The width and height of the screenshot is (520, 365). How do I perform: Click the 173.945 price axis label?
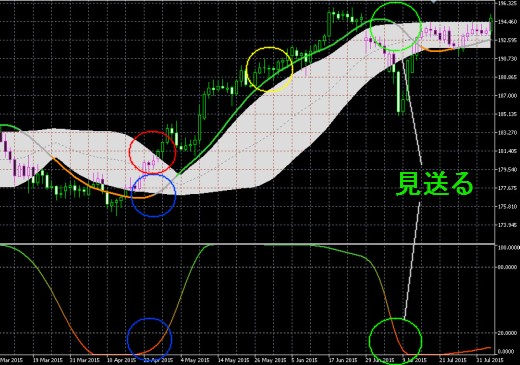click(507, 225)
